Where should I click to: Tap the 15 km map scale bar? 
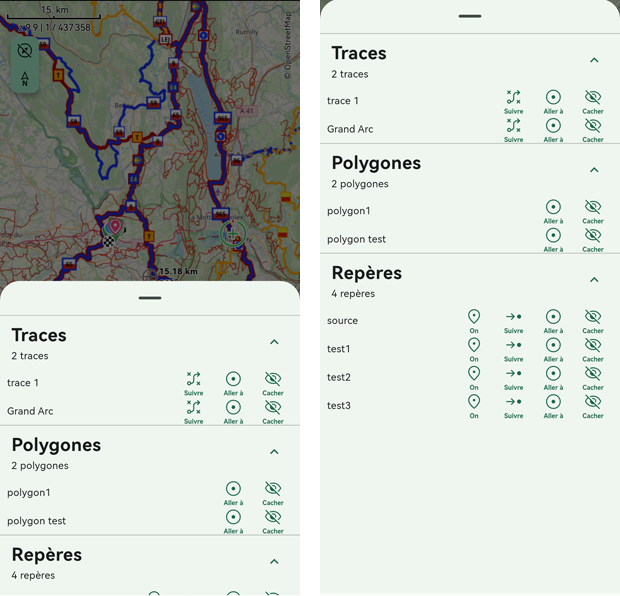coord(54,13)
